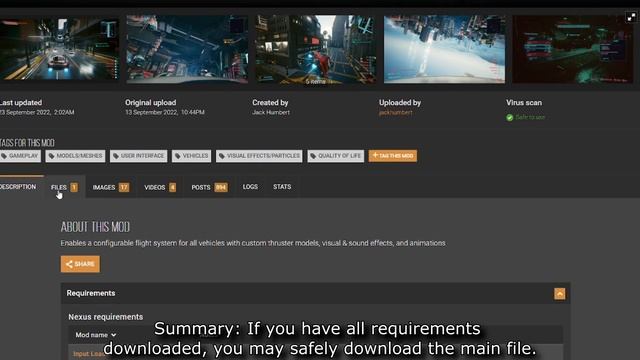This screenshot has height=360, width=640.
Task: Sort requirements by Mod name column
Action: (x=96, y=335)
